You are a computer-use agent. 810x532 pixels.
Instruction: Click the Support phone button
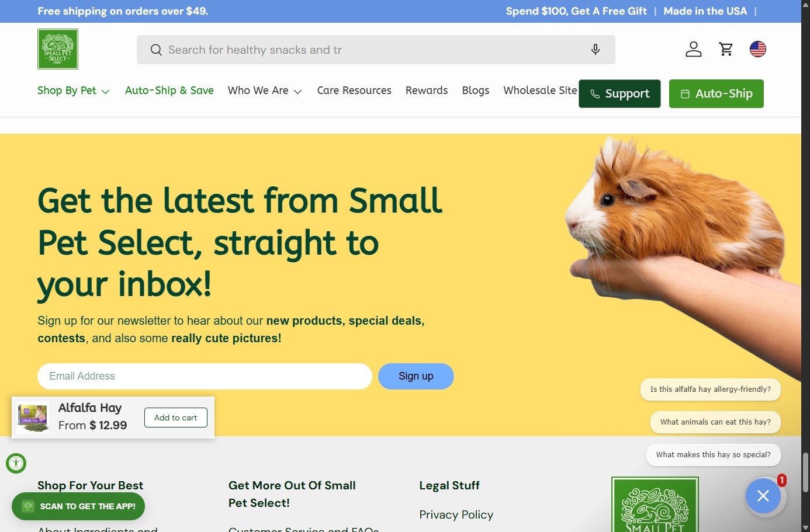point(619,93)
